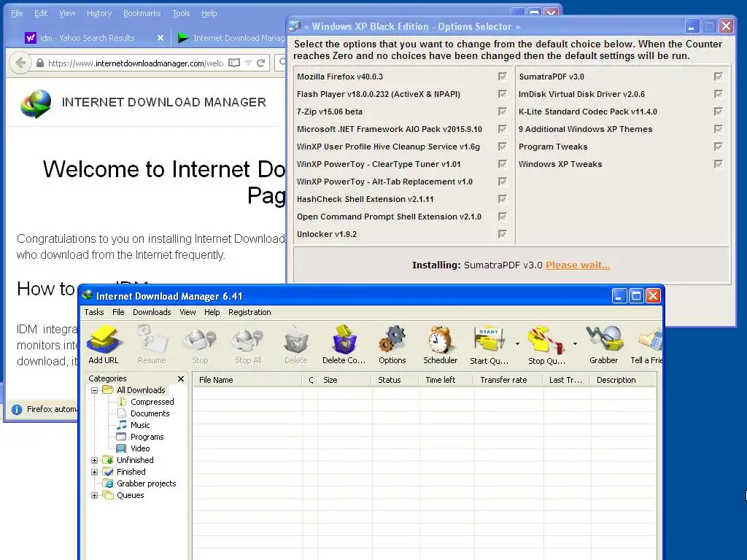Open Firefox URL history dropdown arrow
Image resolution: width=747 pixels, height=560 pixels.
coord(248,63)
